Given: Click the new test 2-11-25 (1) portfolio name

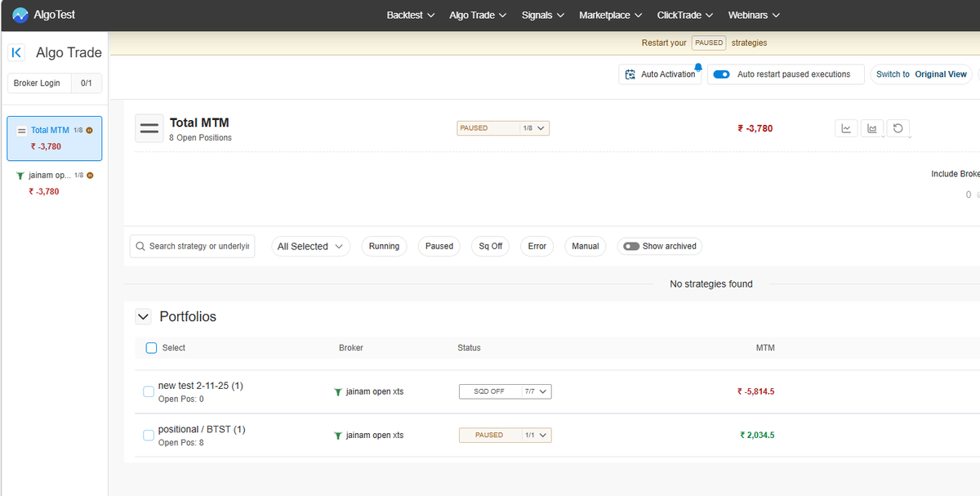Looking at the screenshot, I should pyautogui.click(x=200, y=386).
